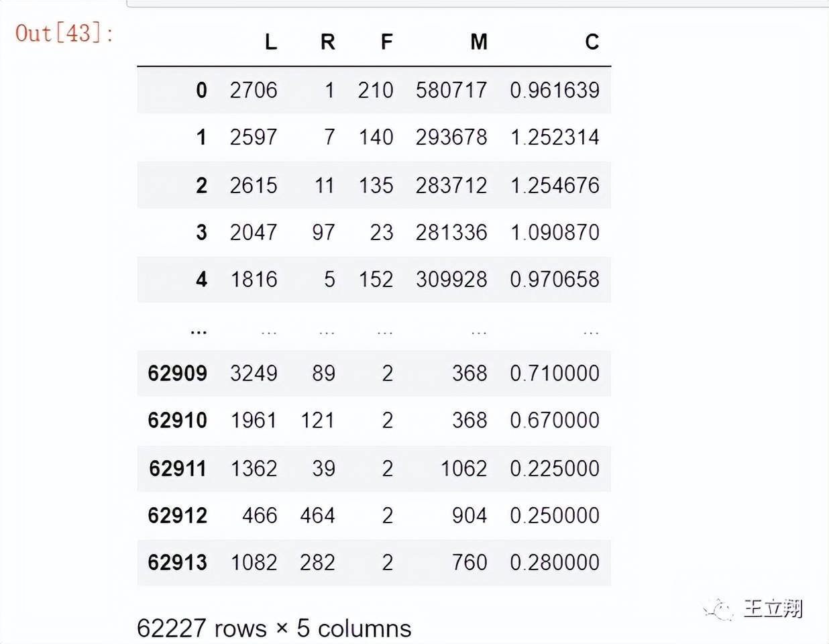Click the cell with value 0.280000
This screenshot has height=644, width=829.
coord(555,562)
